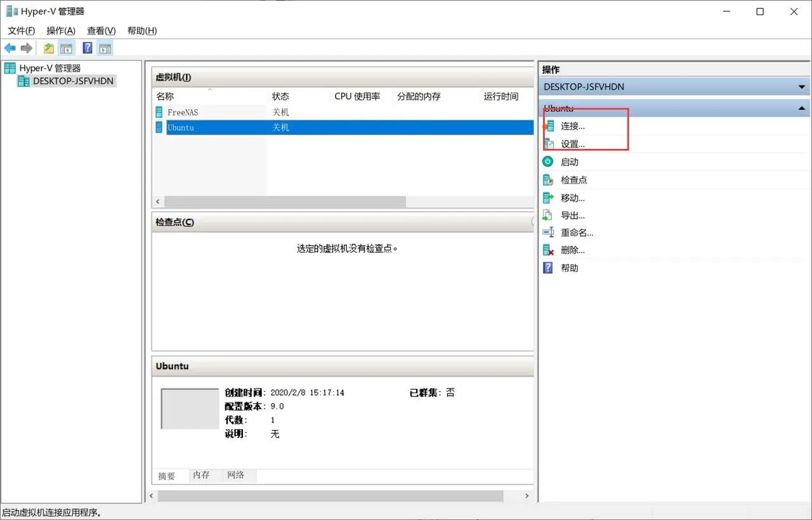Screen dimensions: 812x520
Task: Click the Up one level folder icon
Action: (49, 48)
